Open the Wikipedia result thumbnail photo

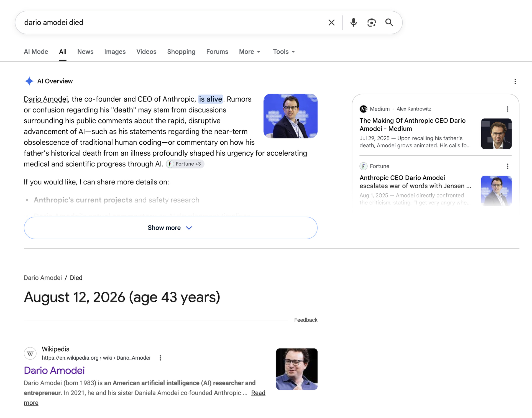(x=297, y=369)
